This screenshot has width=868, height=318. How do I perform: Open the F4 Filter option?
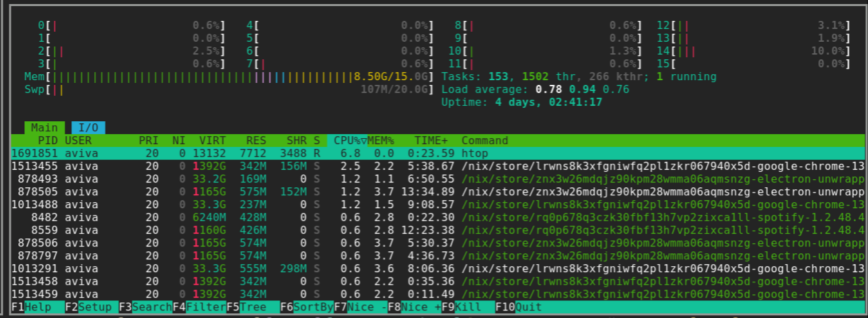[x=198, y=307]
